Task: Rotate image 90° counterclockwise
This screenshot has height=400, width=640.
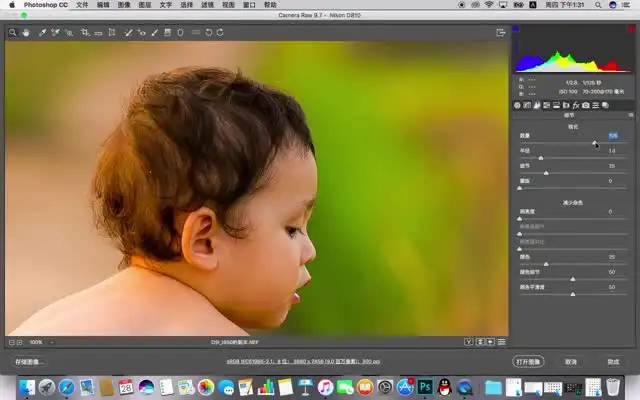Action: click(x=208, y=33)
